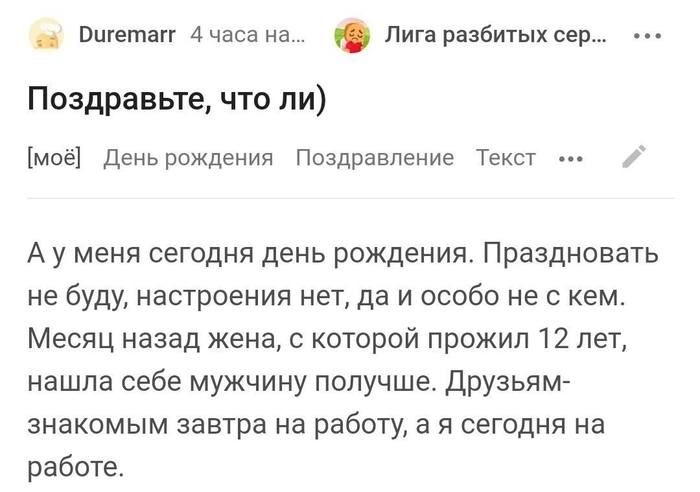Select the 'День рождения' tag
The width and height of the screenshot is (700, 492).
[x=188, y=158]
